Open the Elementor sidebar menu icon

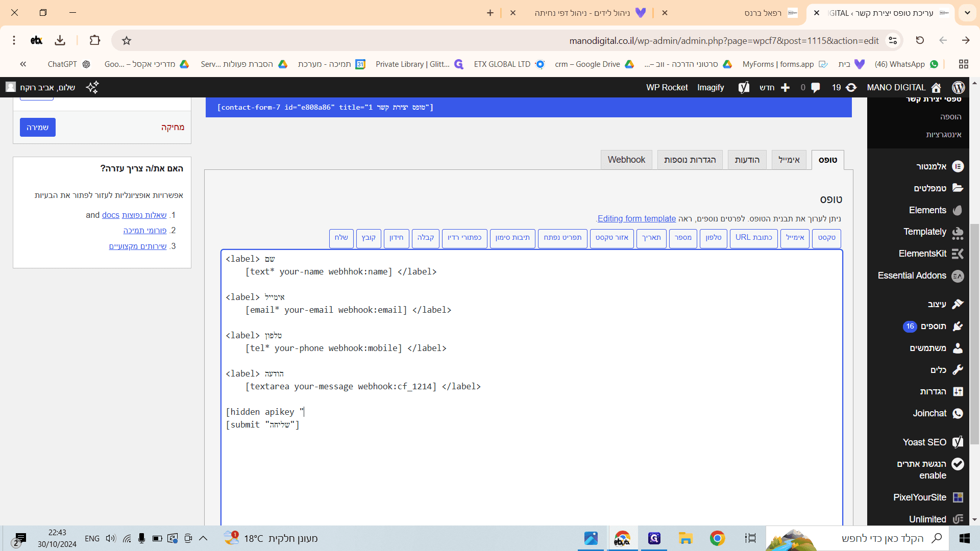(958, 166)
